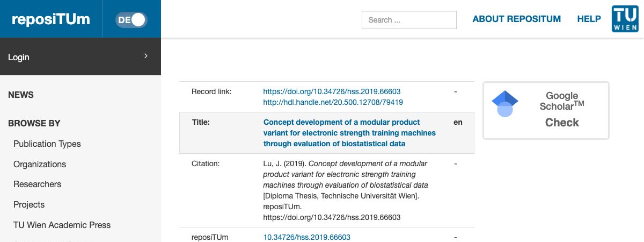Open the reposiTUm home logo
Image resolution: width=644 pixels, height=242 pixels.
point(51,19)
